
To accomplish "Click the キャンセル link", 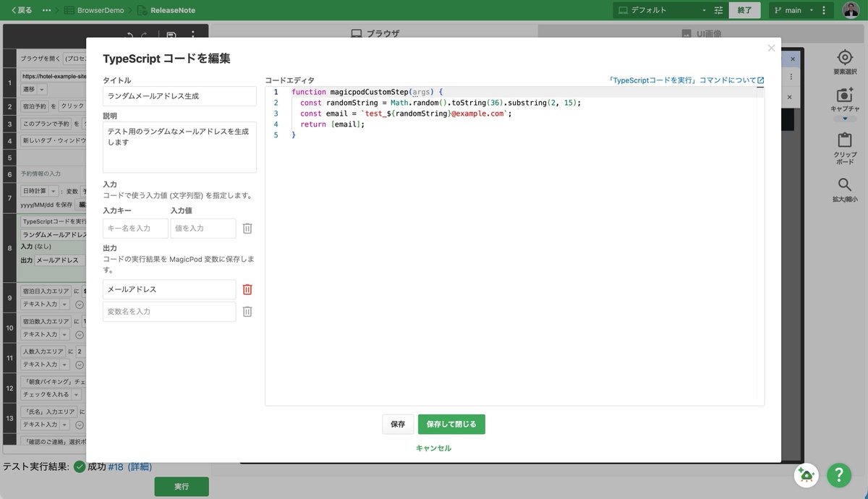I will coord(433,448).
